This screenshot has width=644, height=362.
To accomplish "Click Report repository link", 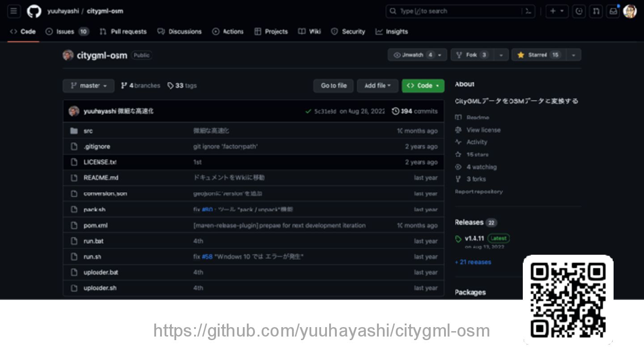I will click(479, 192).
